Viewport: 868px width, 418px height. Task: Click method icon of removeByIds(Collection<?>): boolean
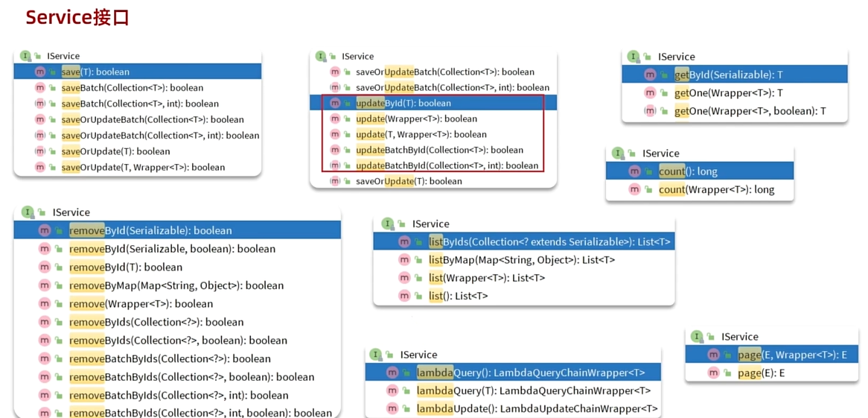(44, 322)
